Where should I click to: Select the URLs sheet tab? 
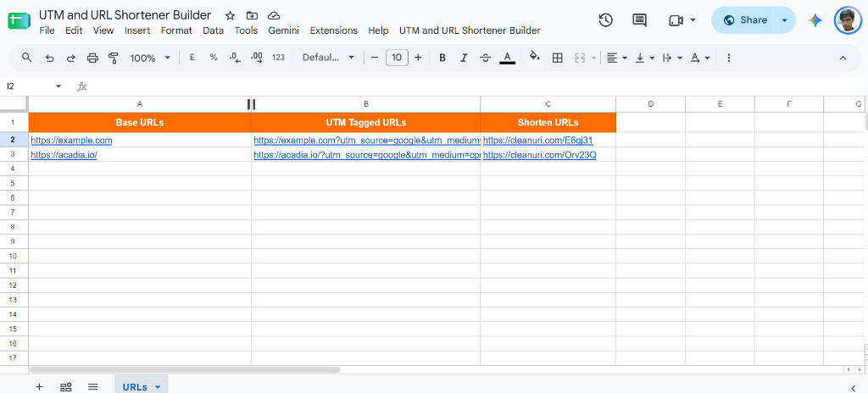135,387
